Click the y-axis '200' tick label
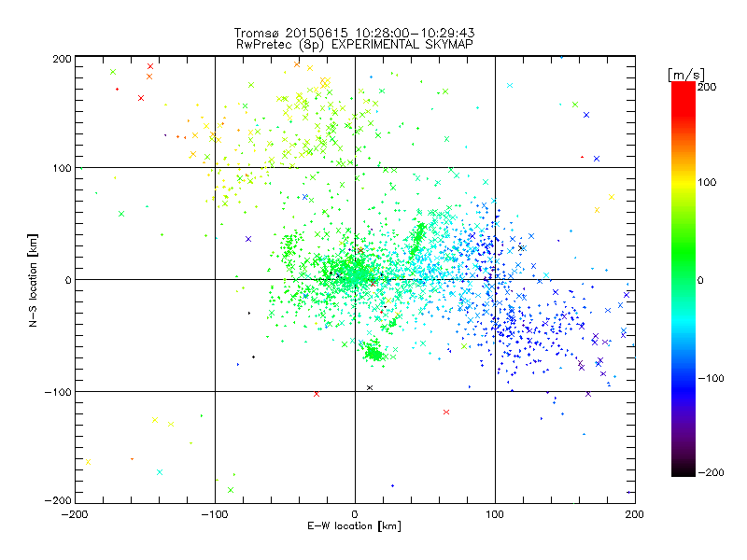This screenshot has width=747, height=560. (x=62, y=59)
